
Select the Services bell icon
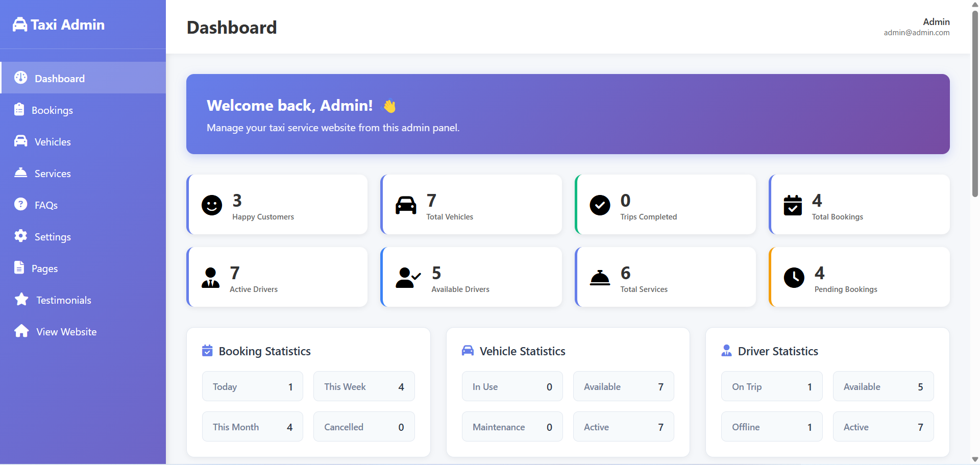(x=20, y=173)
